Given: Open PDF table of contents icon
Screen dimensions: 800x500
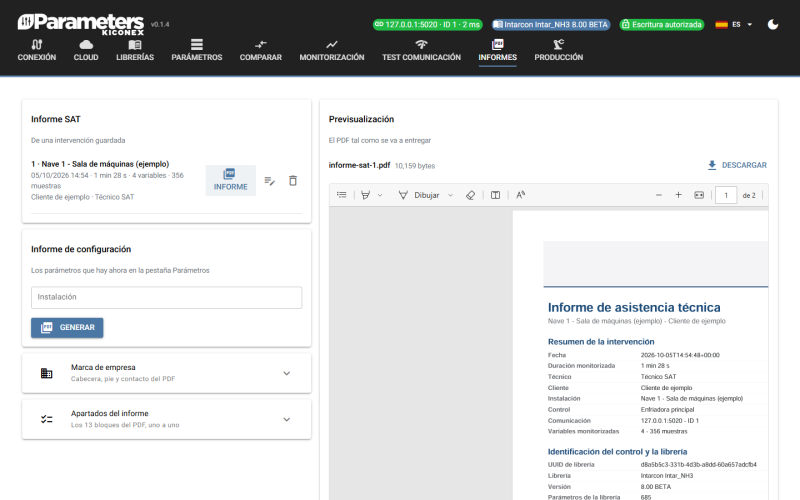Looking at the screenshot, I should tap(342, 195).
